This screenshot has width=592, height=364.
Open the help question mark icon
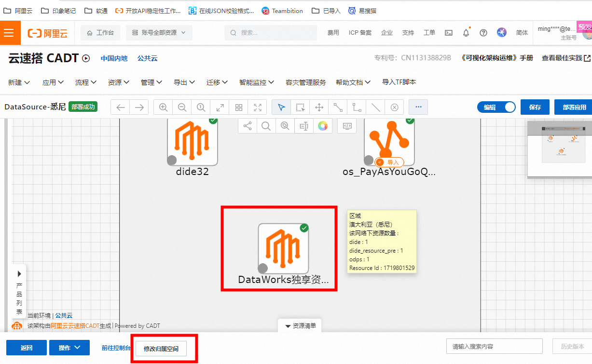click(x=483, y=33)
